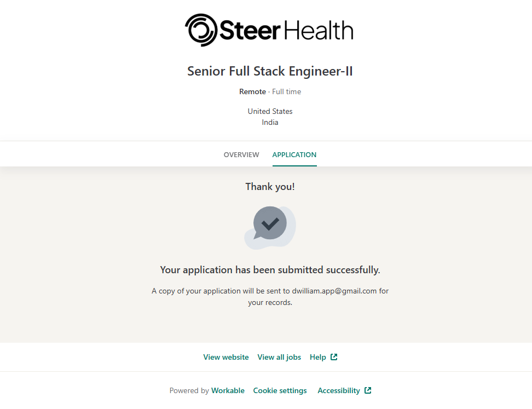The image size is (532, 409).
Task: Open Cookie settings
Action: (280, 390)
